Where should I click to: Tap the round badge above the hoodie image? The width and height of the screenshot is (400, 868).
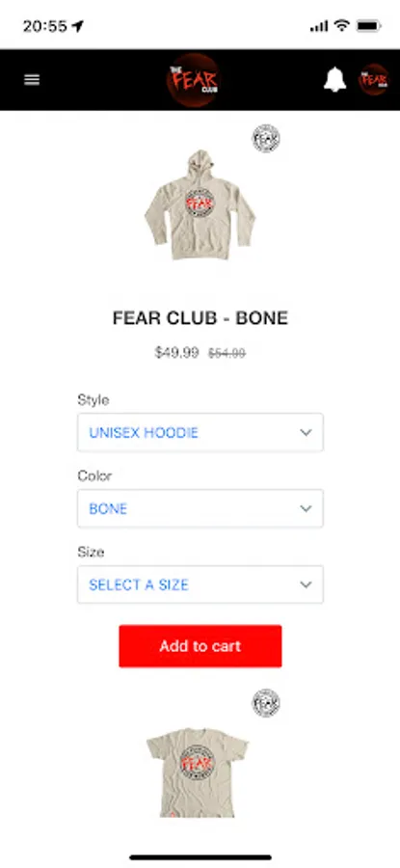(x=266, y=138)
